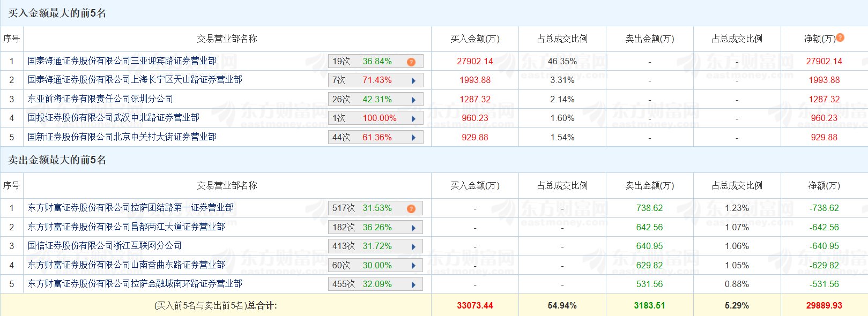Screen dimensions: 868x316
Task: Open 国泰海通证券三亚迎宾路证券营业部 link
Action: (122, 61)
